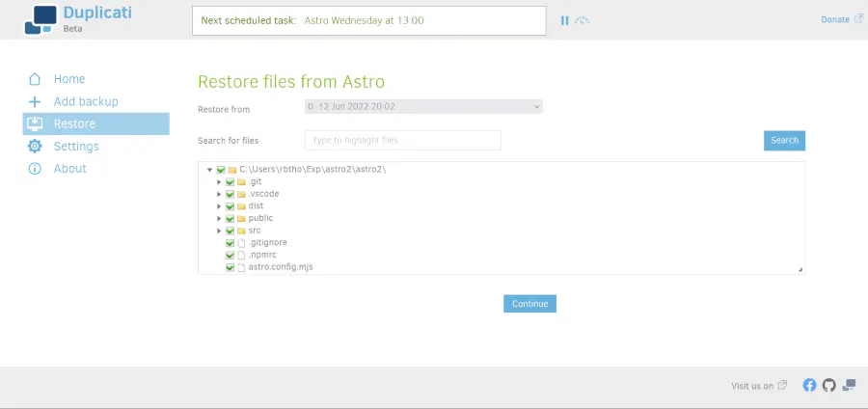Click the Duplicati title text
This screenshot has width=868, height=409.
pyautogui.click(x=97, y=13)
